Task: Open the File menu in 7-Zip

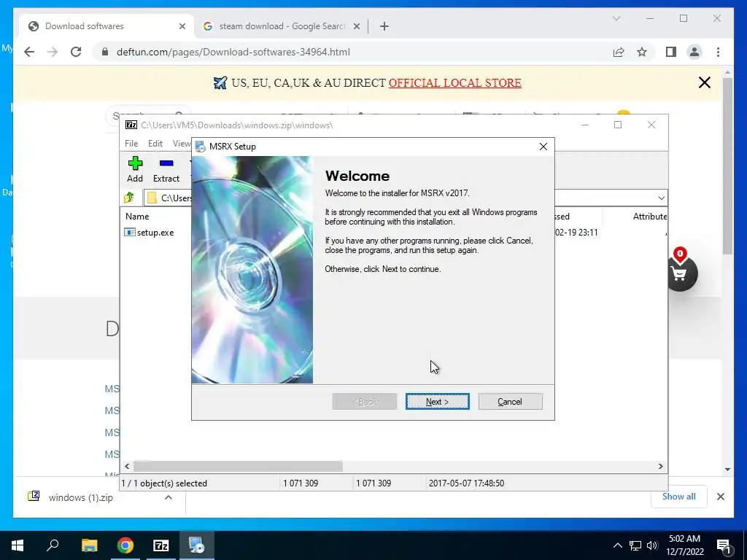Action: (x=131, y=144)
